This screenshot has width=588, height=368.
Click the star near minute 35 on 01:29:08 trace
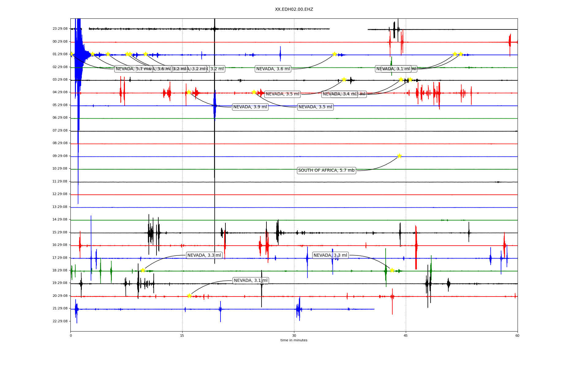(334, 54)
